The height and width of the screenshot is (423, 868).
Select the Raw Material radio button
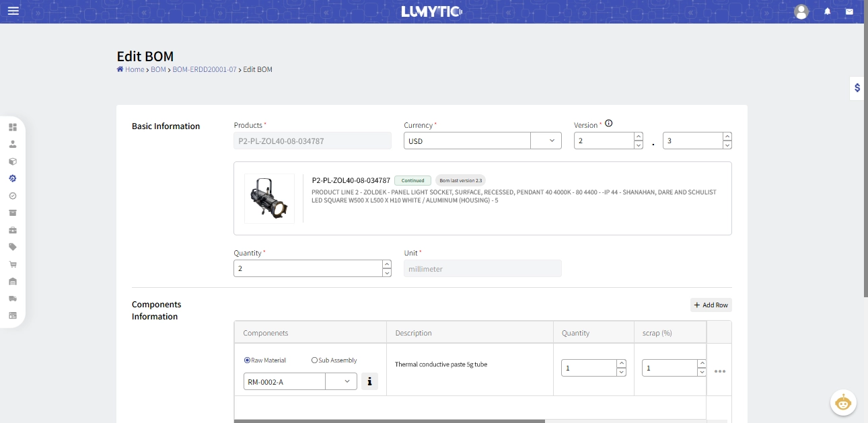248,360
